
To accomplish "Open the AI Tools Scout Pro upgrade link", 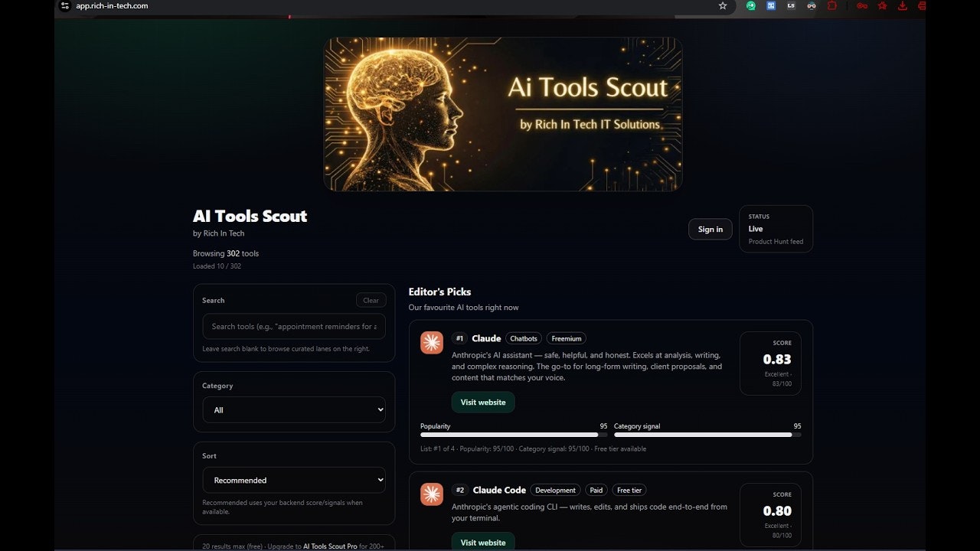I will pos(329,546).
